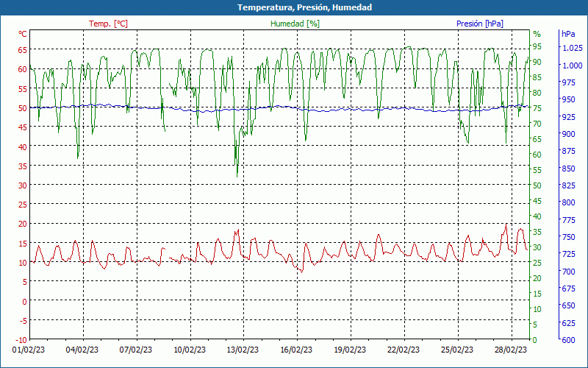Click the '19/02/23' date label
Image resolution: width=588 pixels, height=368 pixels.
(350, 350)
